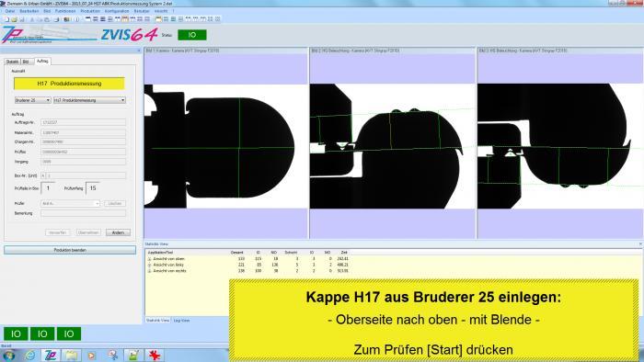
Task: Click the Save disk icon in toolbar
Action: click(22, 19)
